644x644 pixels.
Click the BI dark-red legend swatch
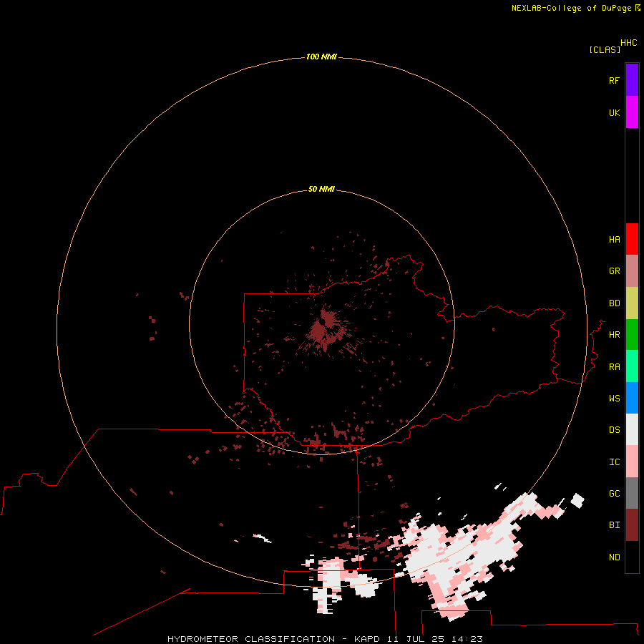tap(632, 525)
